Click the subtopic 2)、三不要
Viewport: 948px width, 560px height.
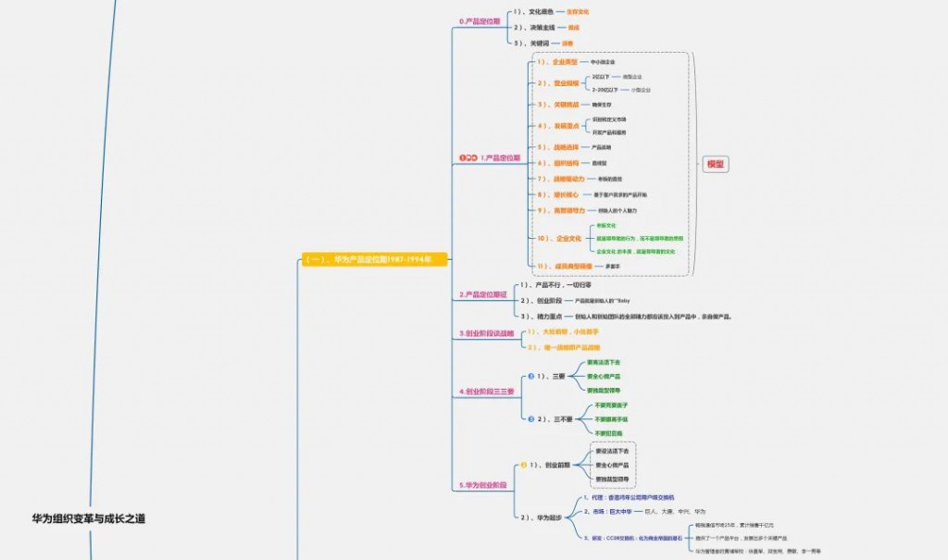tap(555, 419)
